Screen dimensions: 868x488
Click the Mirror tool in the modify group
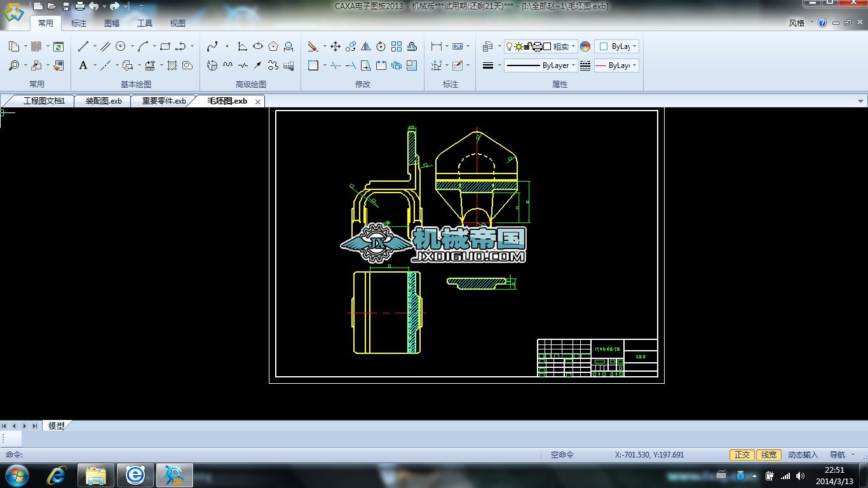[x=366, y=46]
